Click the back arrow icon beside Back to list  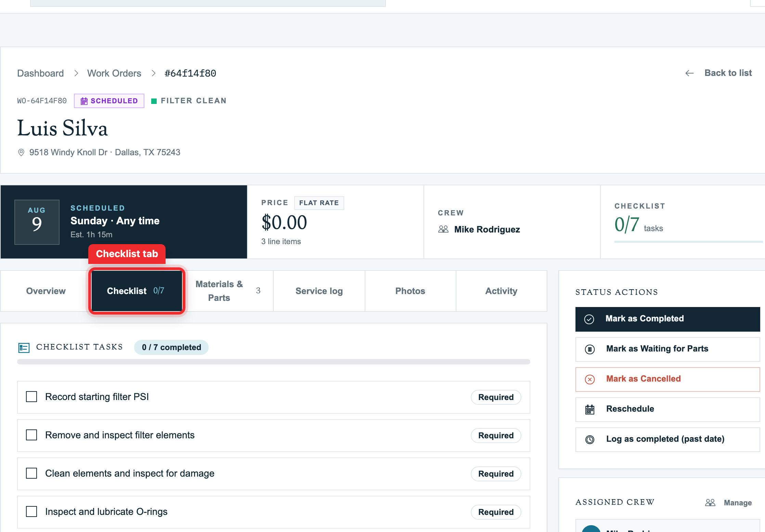coord(689,73)
